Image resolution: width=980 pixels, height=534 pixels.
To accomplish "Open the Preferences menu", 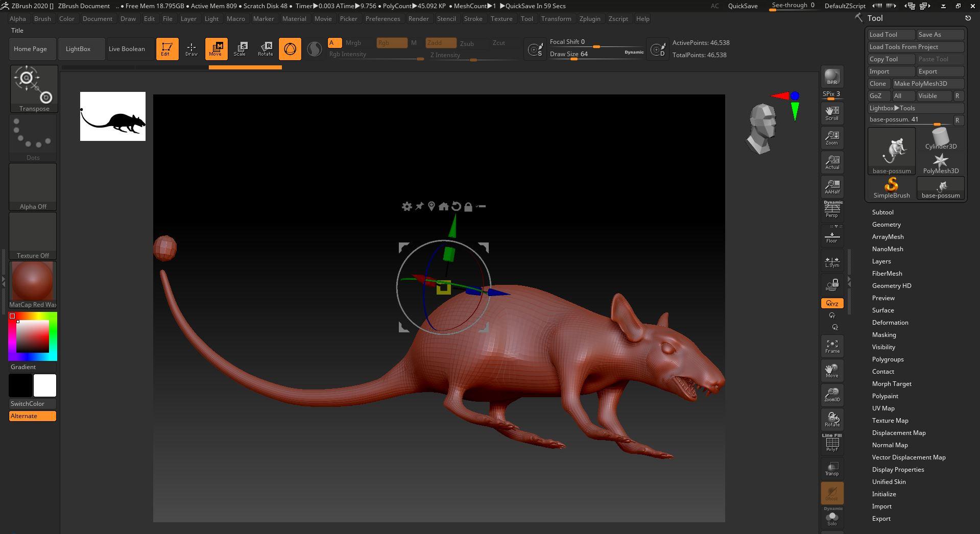I will 383,19.
